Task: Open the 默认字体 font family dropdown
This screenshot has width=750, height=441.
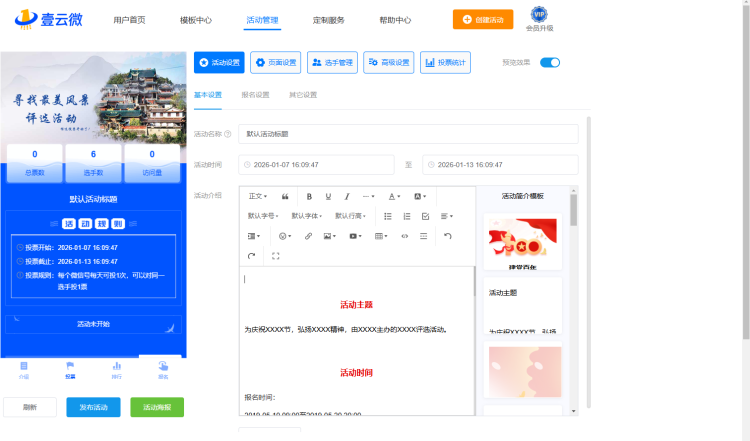Action: pyautogui.click(x=308, y=216)
